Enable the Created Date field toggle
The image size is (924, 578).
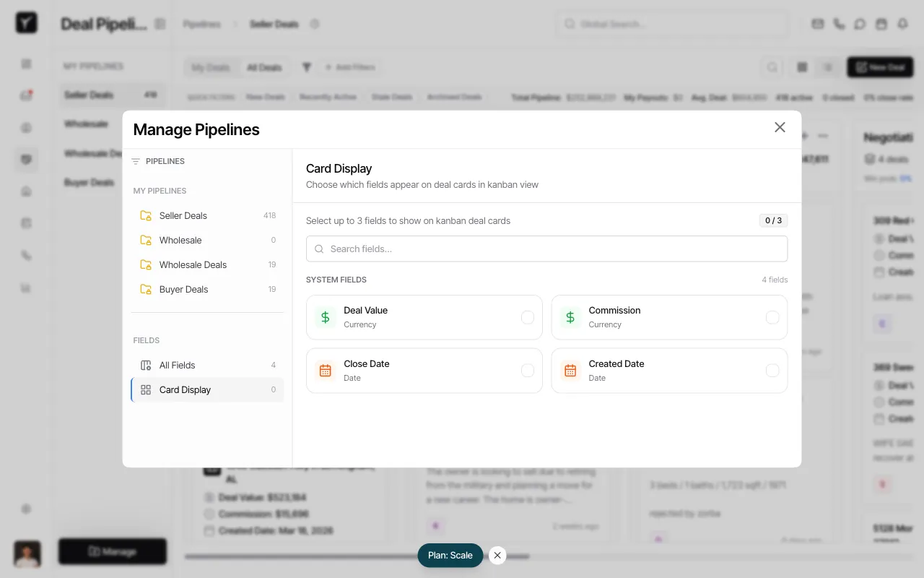[x=772, y=371]
